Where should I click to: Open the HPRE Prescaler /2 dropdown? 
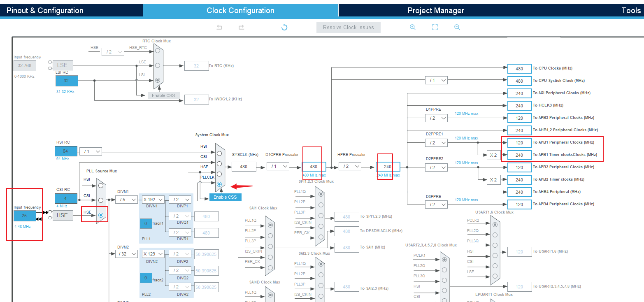[350, 166]
